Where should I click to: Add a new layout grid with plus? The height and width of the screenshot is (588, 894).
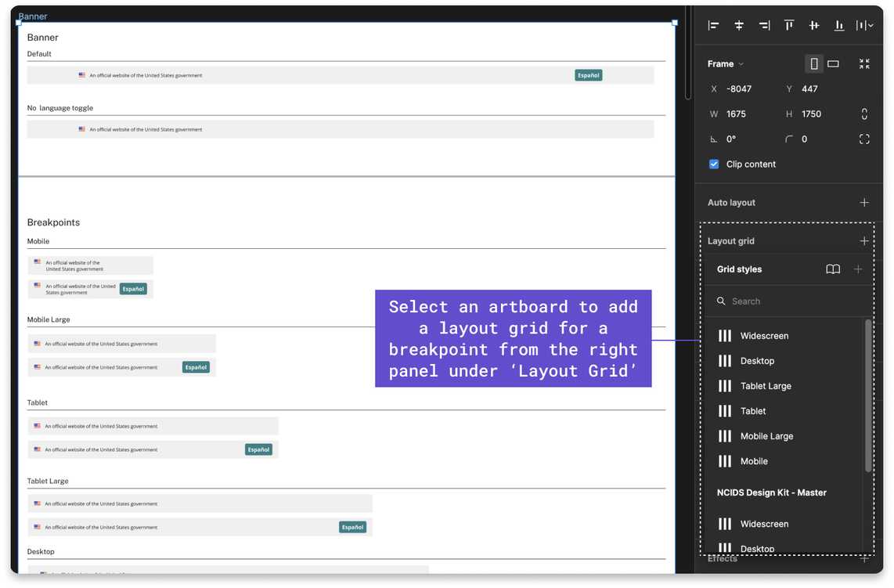click(864, 240)
